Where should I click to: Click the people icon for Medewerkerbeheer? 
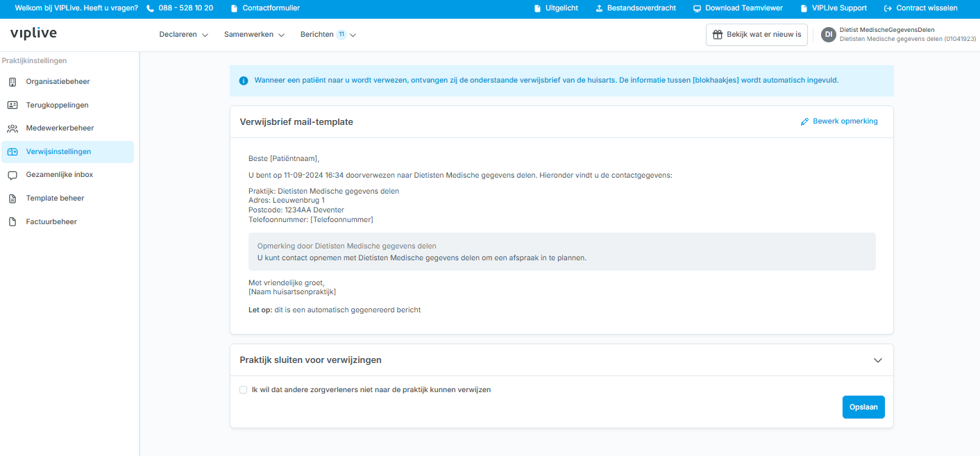tap(12, 128)
